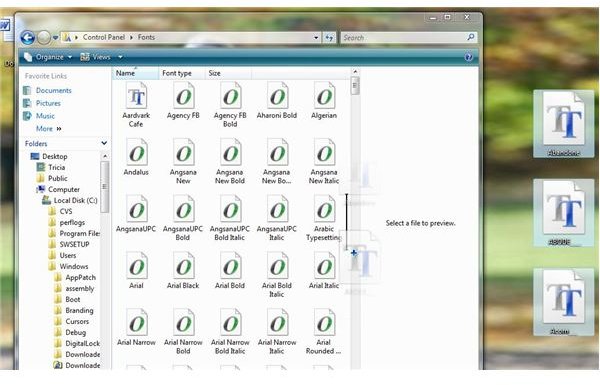Select Local Disk (C:) in tree
The height and width of the screenshot is (385, 600).
pyautogui.click(x=70, y=201)
